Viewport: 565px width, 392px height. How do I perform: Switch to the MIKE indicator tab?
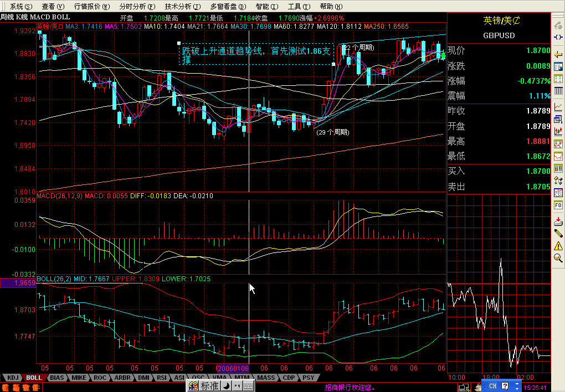tap(79, 378)
